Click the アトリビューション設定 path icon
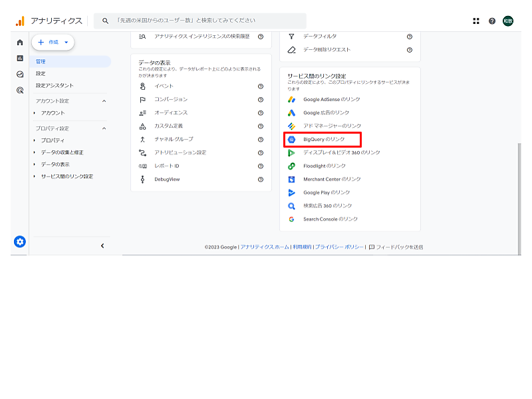 (x=142, y=153)
